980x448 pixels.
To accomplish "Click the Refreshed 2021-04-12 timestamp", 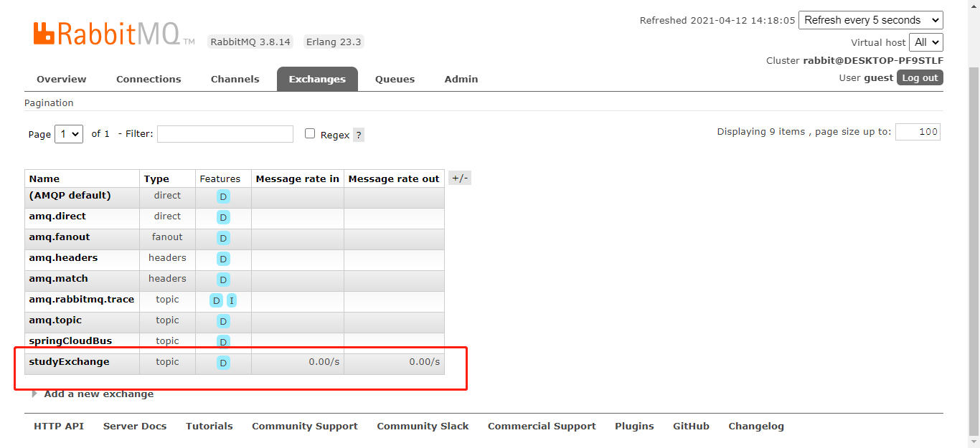I will click(717, 20).
